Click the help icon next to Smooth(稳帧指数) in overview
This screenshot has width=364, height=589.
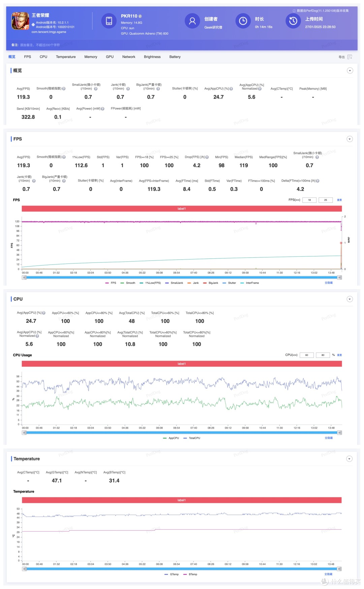(64, 89)
